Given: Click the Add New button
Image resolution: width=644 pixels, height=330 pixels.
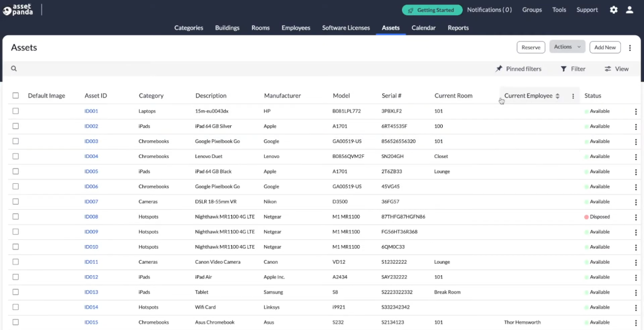Looking at the screenshot, I should pyautogui.click(x=605, y=47).
